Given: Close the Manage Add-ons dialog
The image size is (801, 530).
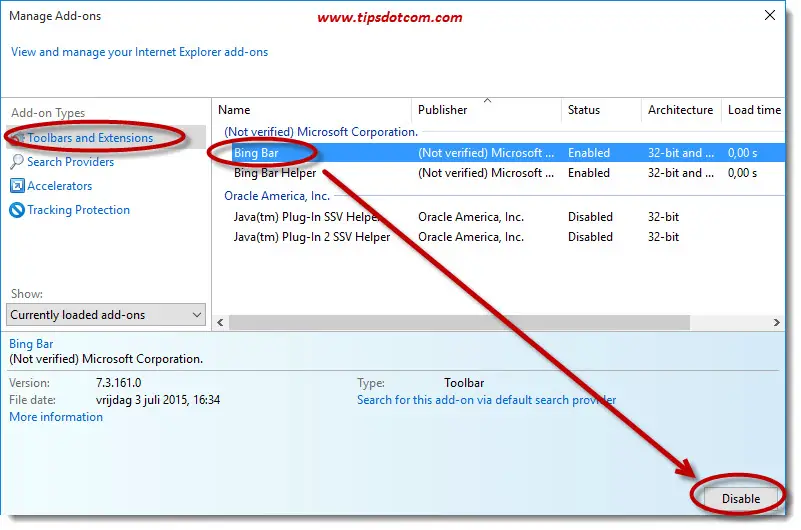Looking at the screenshot, I should (770, 15).
